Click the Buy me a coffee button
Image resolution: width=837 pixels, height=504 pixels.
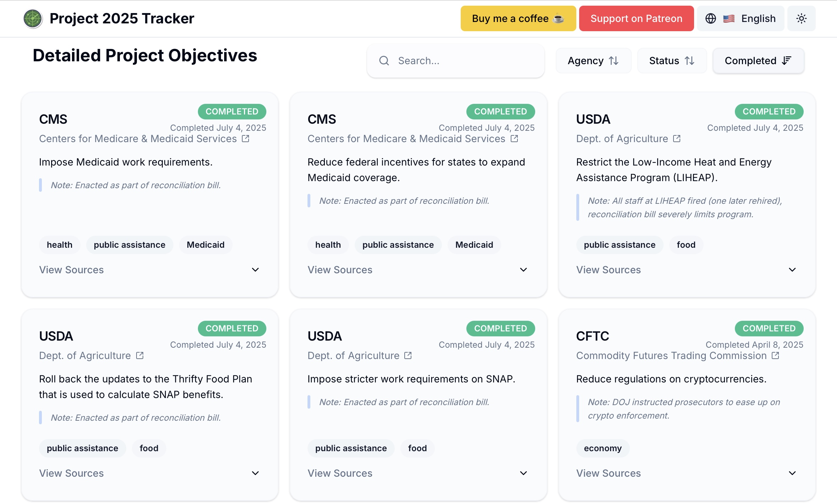(518, 18)
